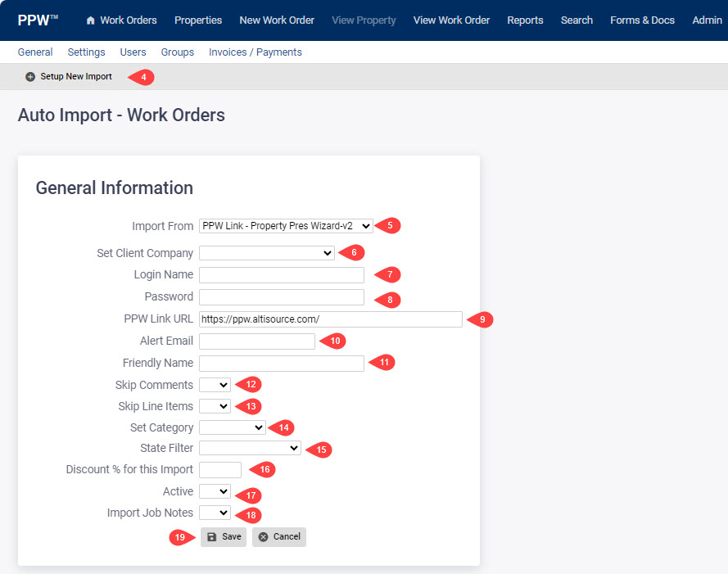This screenshot has width=728, height=574.
Task: Click the X icon on Cancel button
Action: pos(264,537)
